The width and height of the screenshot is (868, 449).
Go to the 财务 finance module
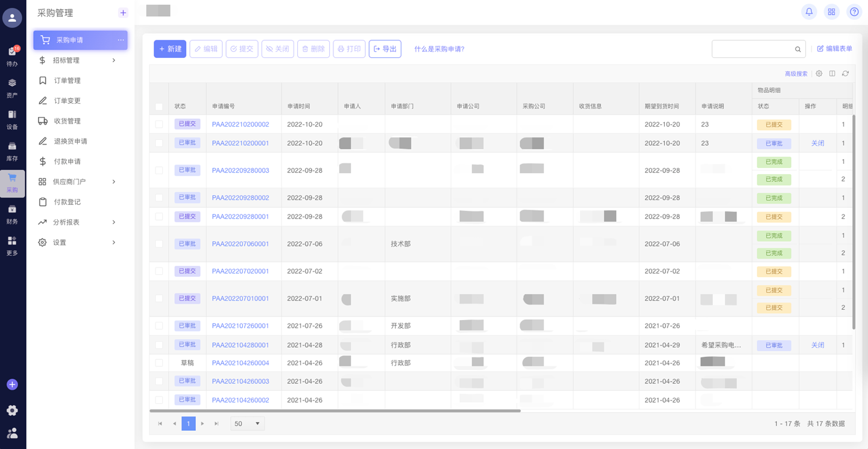tap(12, 214)
